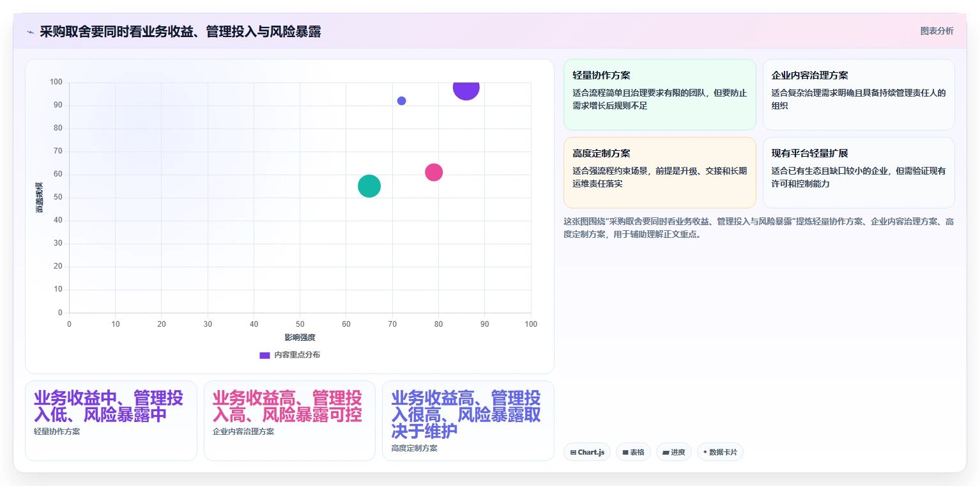Viewport: 980px width, 486px height.
Task: Toggle the 内容重点分布 legend swatch
Action: click(264, 355)
